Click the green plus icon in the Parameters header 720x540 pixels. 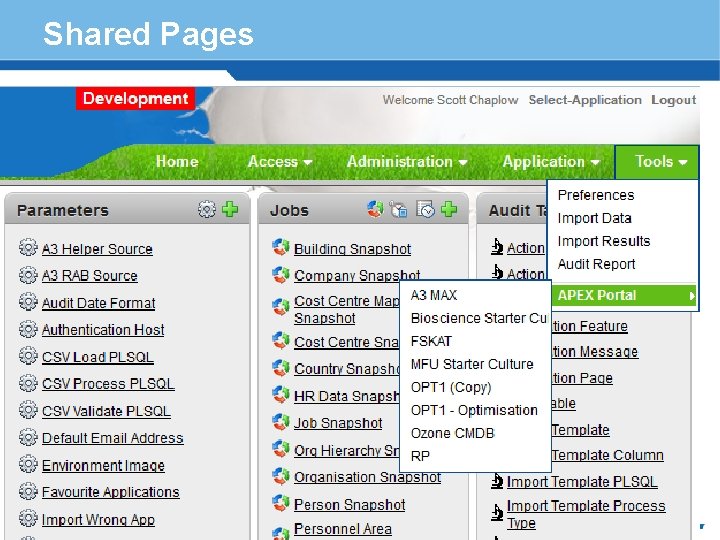coord(230,209)
